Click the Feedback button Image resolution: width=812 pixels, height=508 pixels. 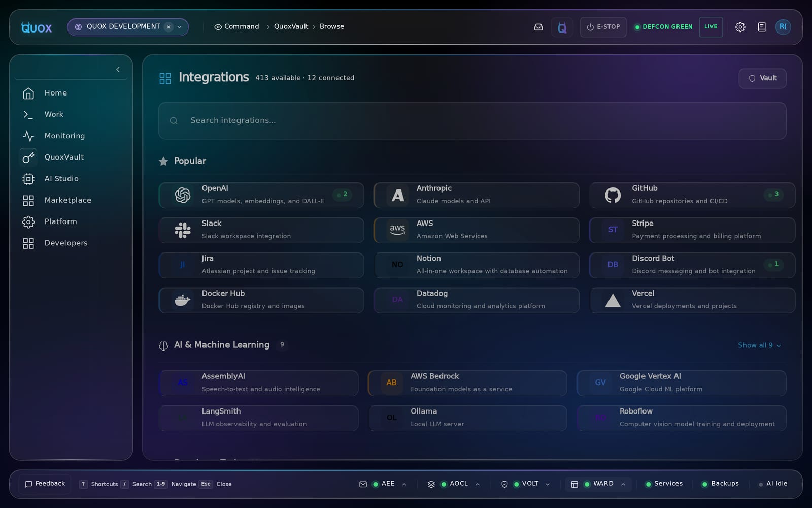45,484
